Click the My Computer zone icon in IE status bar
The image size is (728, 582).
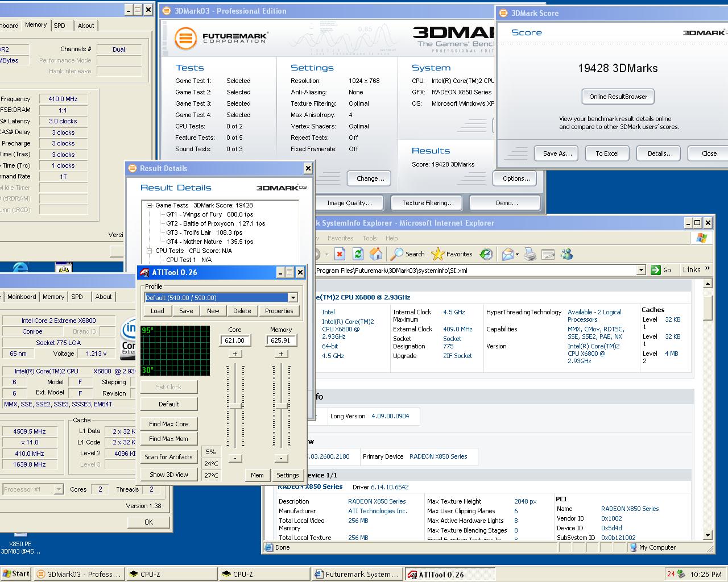[634, 547]
